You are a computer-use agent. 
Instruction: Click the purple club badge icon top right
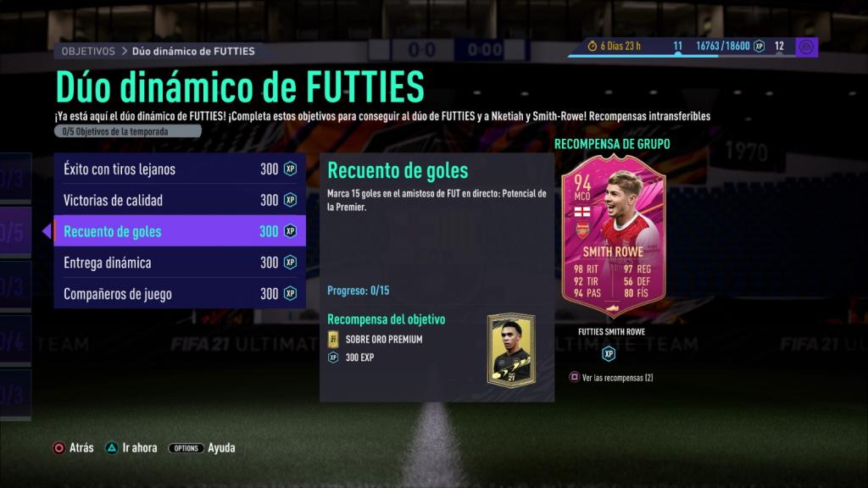807,47
